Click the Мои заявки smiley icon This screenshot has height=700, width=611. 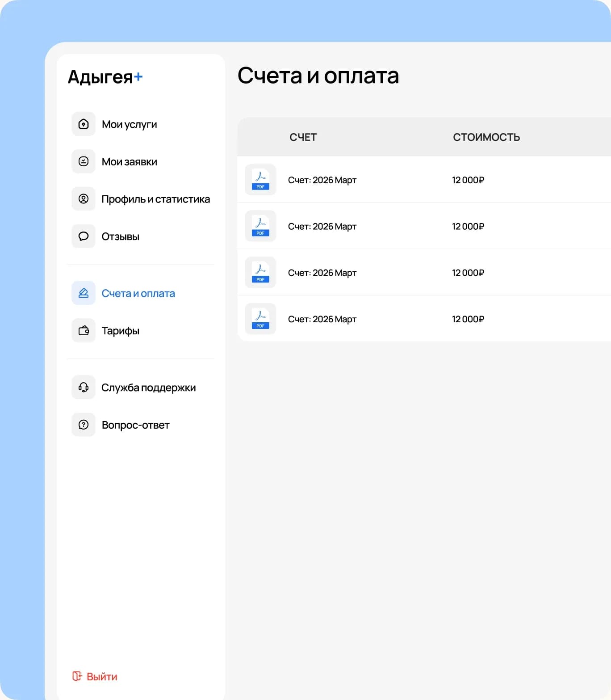(84, 161)
